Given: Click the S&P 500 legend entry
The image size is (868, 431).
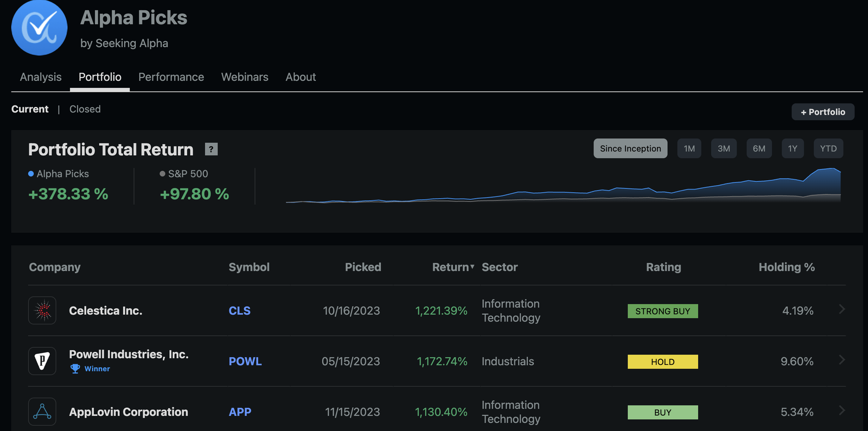Looking at the screenshot, I should point(184,174).
